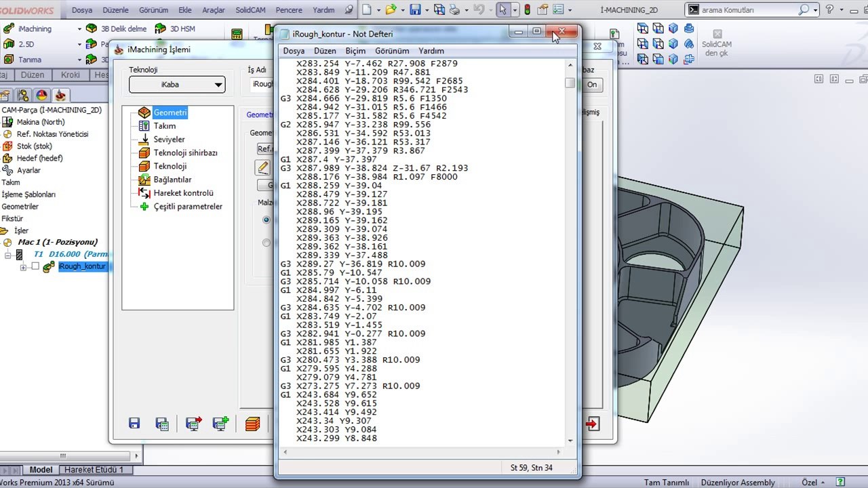Click the Print icon in toolbar
Viewport: 868px width, 488px height.
454,9
